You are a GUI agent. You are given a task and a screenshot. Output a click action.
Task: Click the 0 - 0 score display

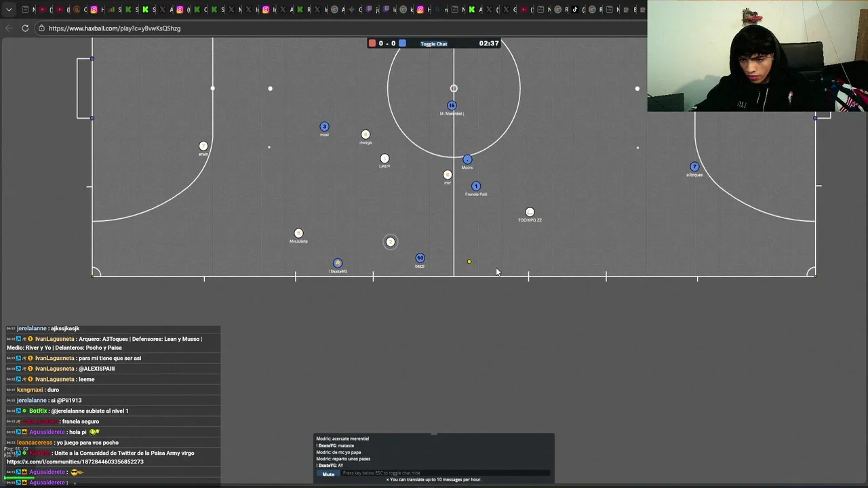pos(387,43)
